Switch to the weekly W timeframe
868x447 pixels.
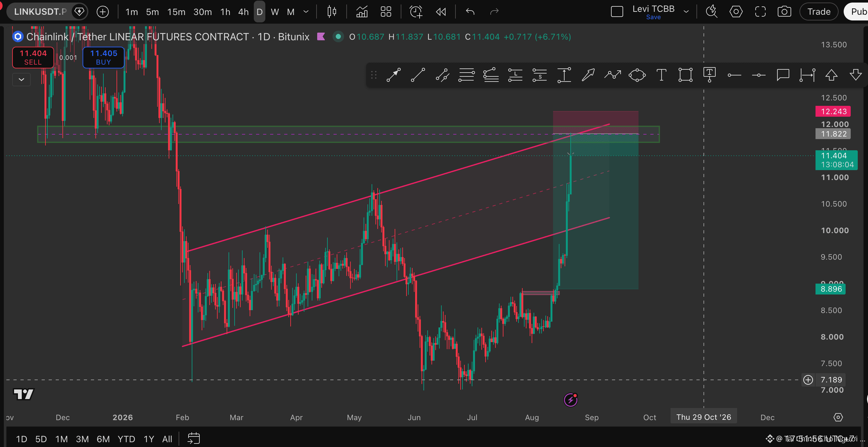tap(275, 12)
